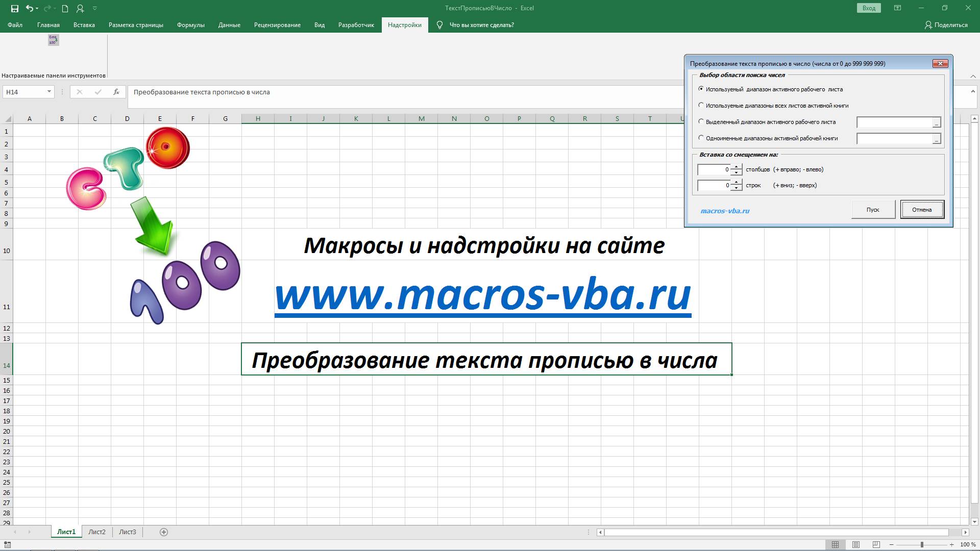980x551 pixels.
Task: Add a new sheet with plus icon
Action: (164, 532)
